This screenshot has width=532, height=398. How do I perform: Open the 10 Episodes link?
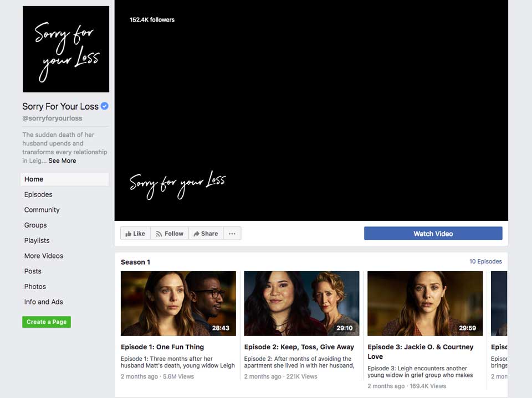click(x=485, y=261)
